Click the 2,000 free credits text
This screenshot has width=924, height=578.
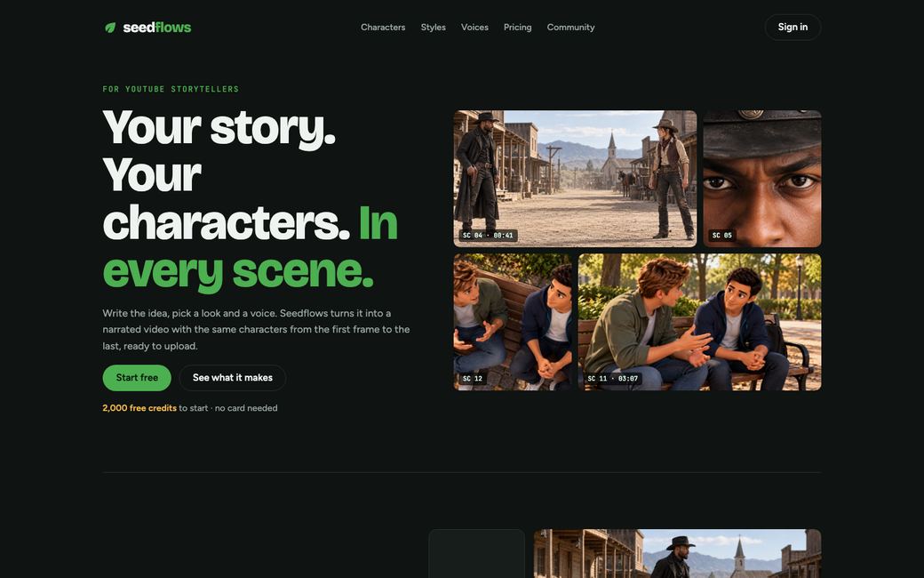point(139,408)
